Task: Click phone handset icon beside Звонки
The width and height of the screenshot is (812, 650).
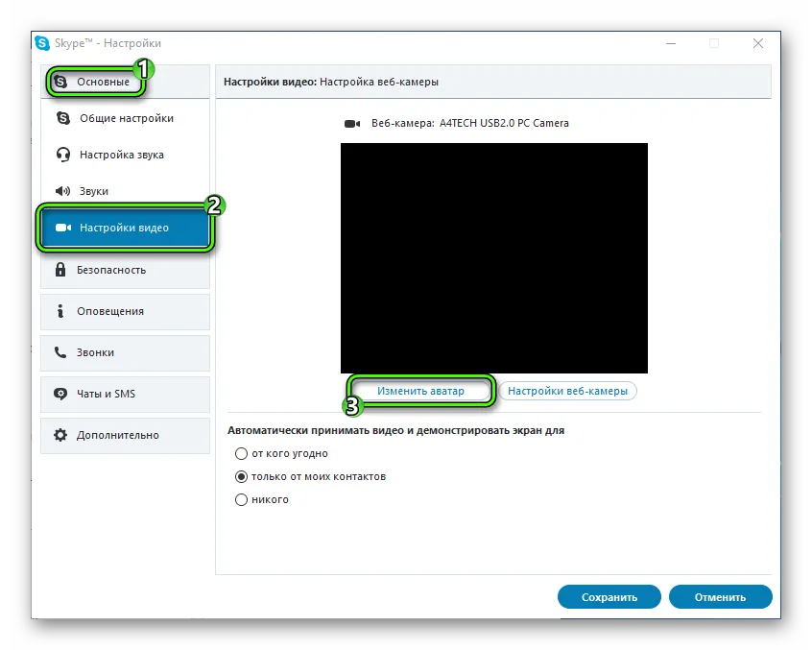Action: point(60,352)
